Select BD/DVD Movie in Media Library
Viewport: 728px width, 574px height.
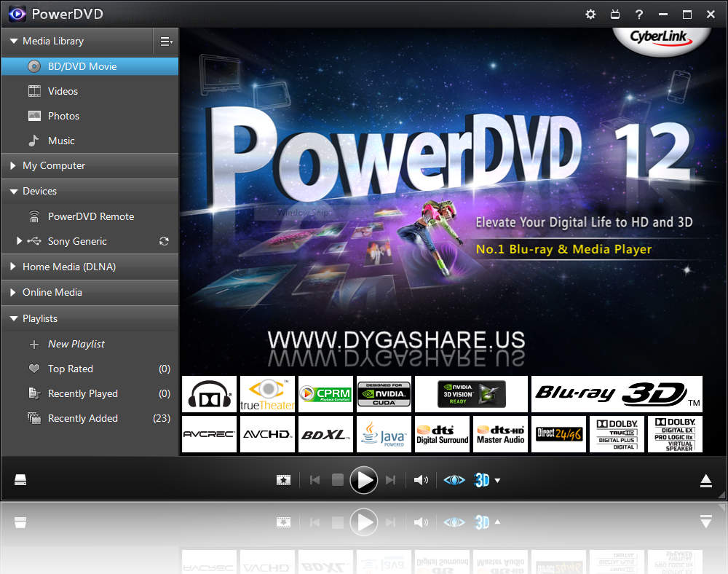point(90,66)
